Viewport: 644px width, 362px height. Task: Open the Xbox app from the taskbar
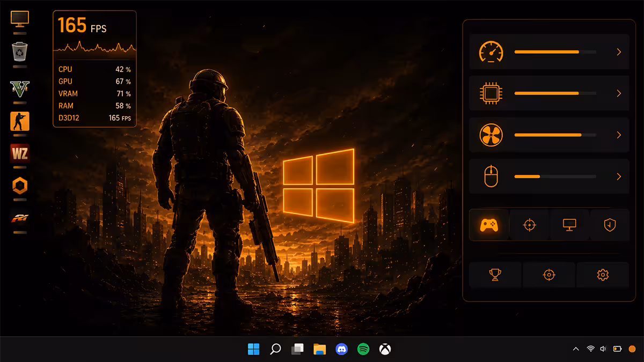[385, 349]
